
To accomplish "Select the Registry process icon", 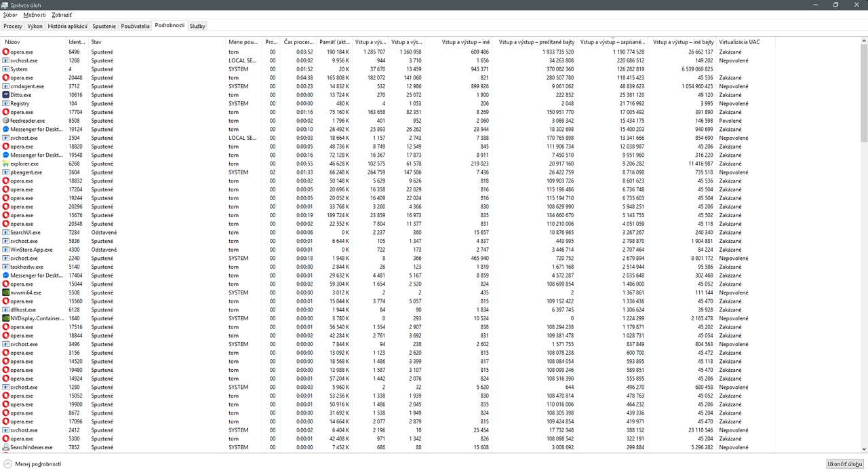I will click(6, 103).
